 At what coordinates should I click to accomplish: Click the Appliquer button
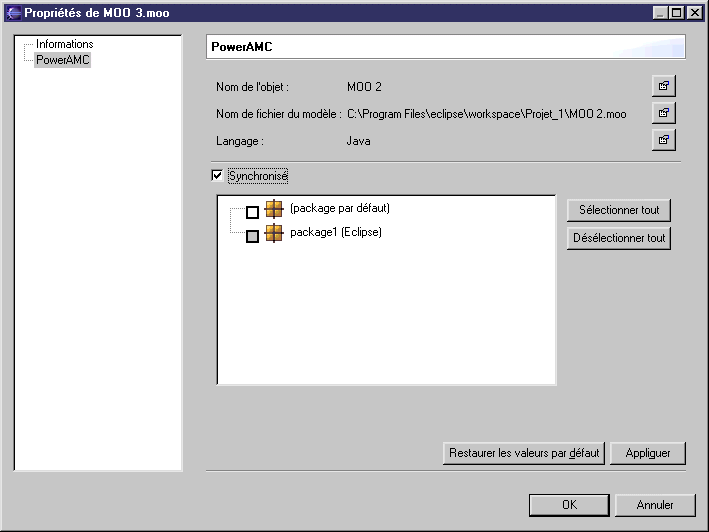click(647, 453)
